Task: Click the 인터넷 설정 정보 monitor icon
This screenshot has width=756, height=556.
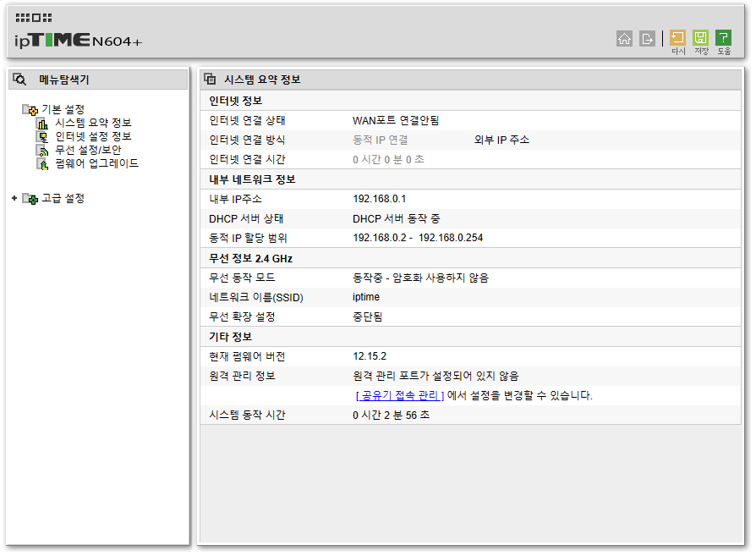Action: (x=42, y=137)
